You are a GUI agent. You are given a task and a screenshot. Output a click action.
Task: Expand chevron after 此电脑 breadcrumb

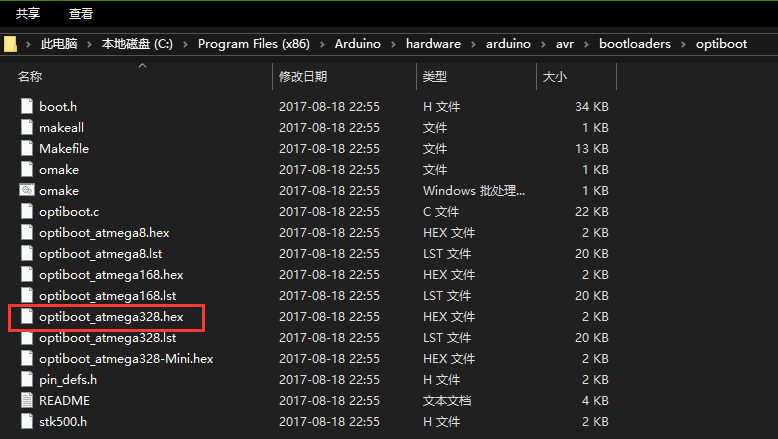pos(89,44)
